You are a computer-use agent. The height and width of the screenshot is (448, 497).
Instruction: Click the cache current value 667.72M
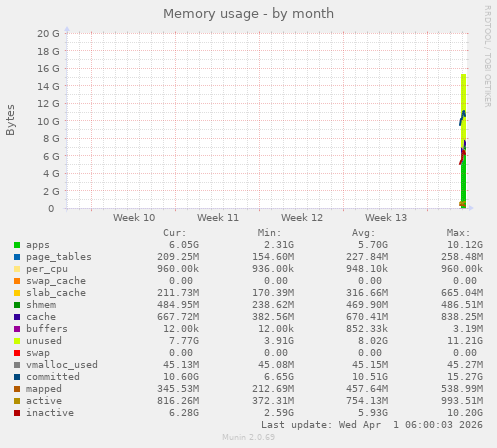click(x=178, y=317)
